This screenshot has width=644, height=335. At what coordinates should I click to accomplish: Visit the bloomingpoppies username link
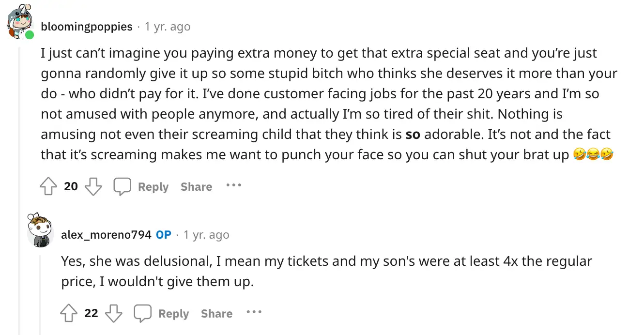coord(87,27)
